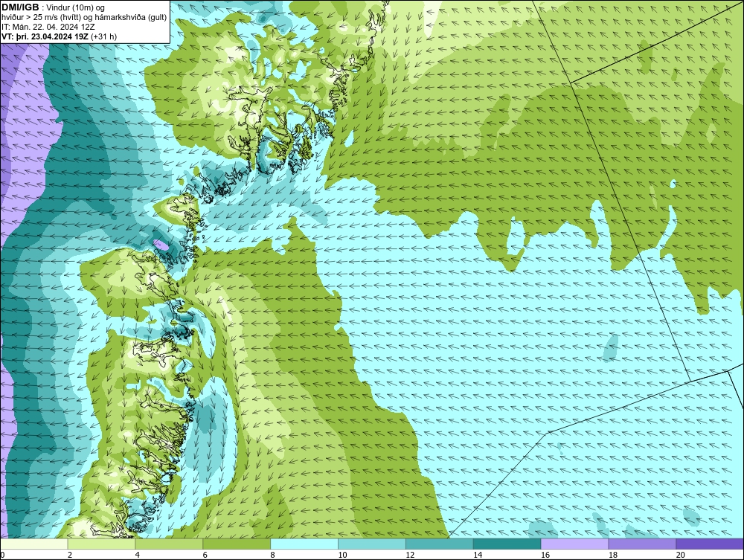The image size is (744, 560).
Task: Click the 8–10 m/s pale cyan legend swatch
Action: (304, 544)
